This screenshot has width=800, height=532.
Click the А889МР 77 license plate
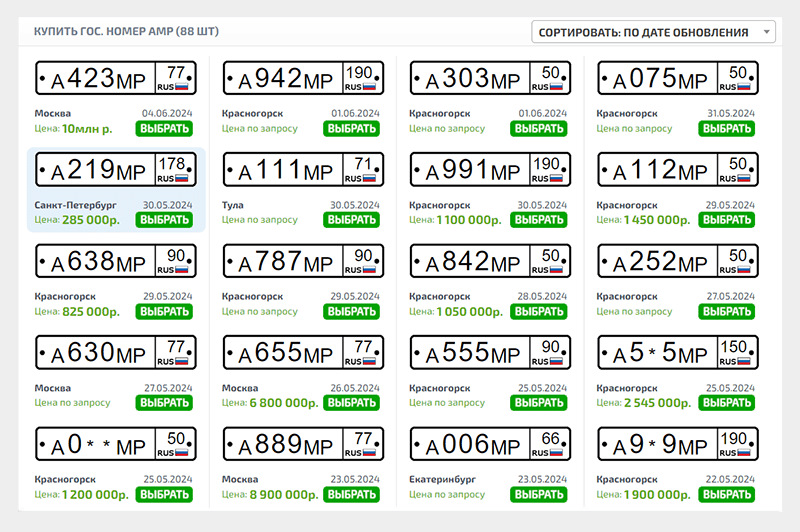[x=303, y=444]
